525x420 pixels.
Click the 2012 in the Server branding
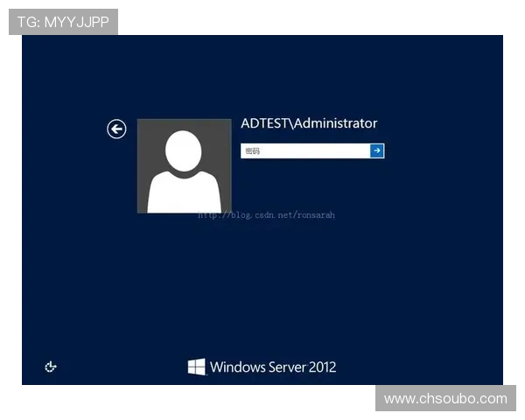pos(321,367)
